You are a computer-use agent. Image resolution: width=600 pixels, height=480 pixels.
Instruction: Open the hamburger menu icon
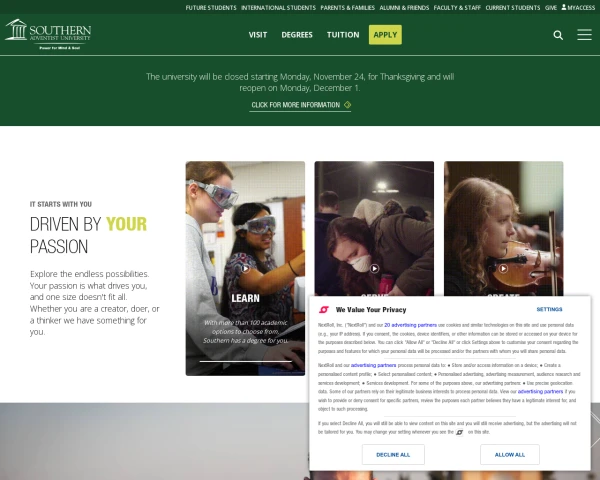(x=584, y=34)
